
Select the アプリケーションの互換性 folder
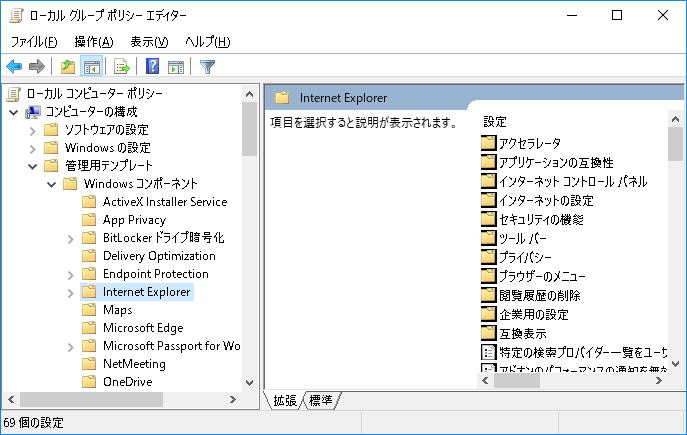pyautogui.click(x=556, y=163)
